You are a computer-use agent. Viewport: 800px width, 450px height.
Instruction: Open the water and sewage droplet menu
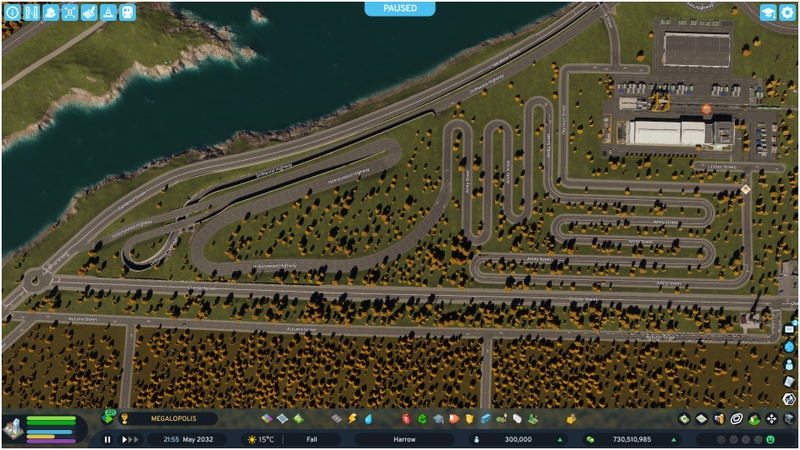368,419
